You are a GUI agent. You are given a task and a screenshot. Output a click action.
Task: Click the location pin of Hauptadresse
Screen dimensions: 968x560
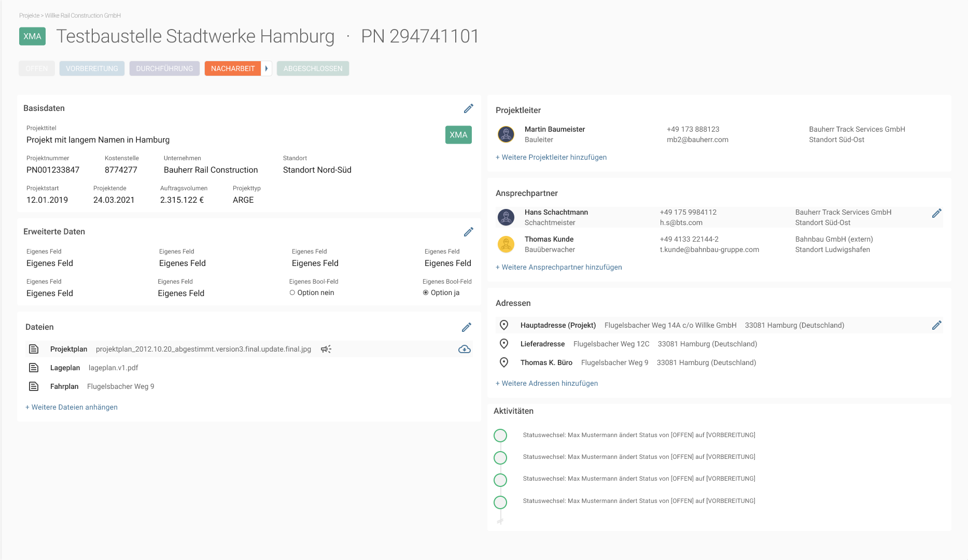coord(504,325)
